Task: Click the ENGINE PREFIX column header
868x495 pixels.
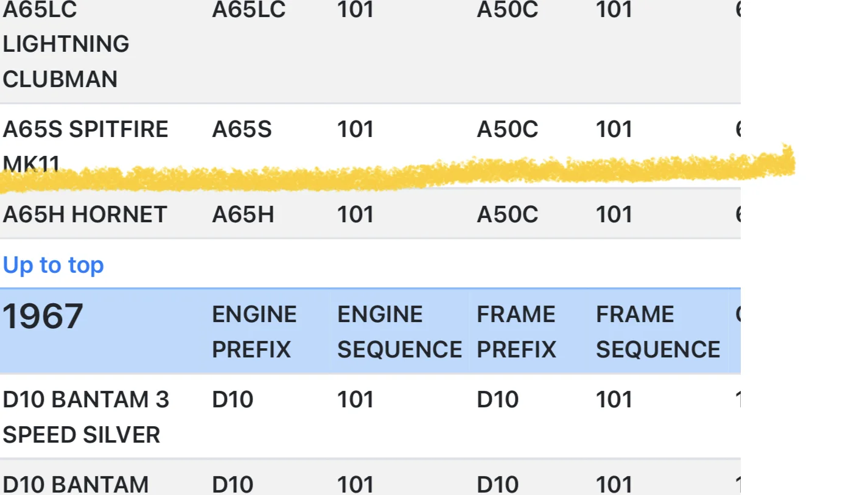Action: coord(254,332)
